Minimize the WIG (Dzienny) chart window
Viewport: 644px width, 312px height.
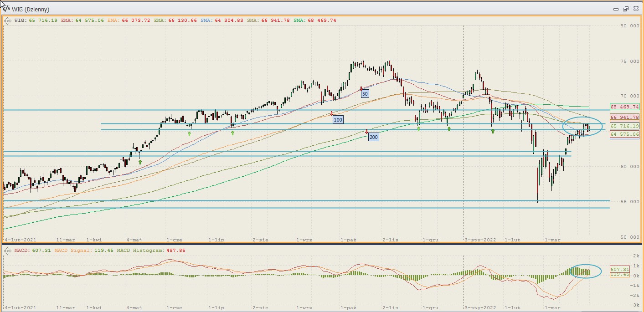click(615, 9)
